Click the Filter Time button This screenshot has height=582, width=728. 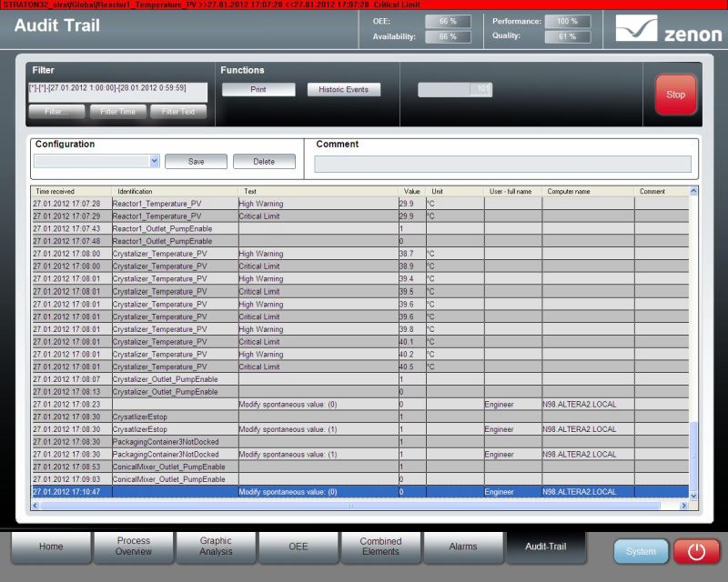point(117,112)
